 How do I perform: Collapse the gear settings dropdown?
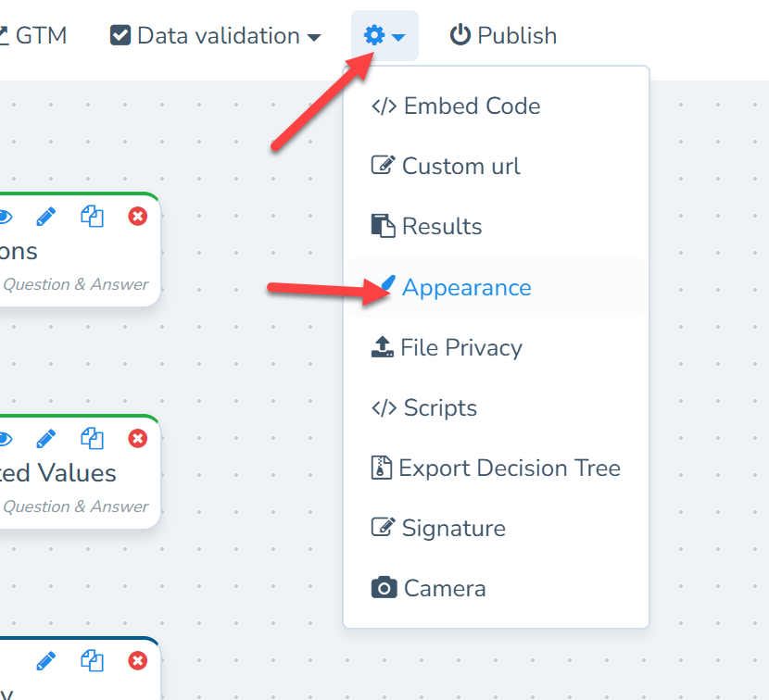384,36
